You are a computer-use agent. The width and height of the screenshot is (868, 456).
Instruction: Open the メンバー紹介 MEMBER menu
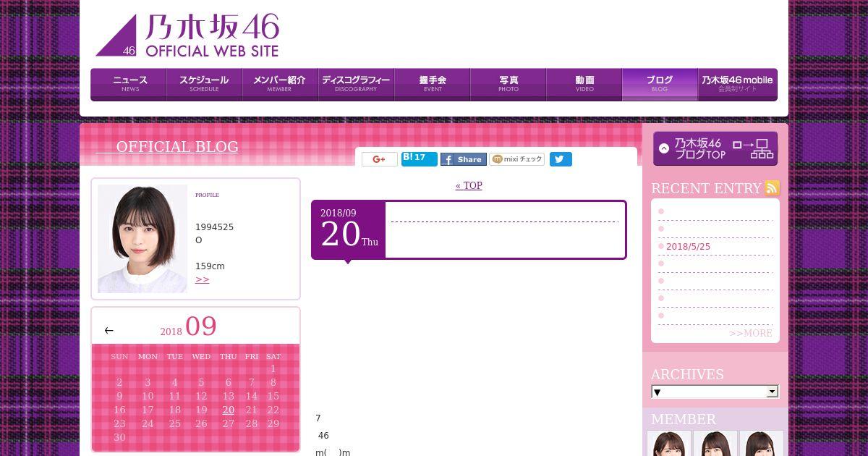[281, 84]
